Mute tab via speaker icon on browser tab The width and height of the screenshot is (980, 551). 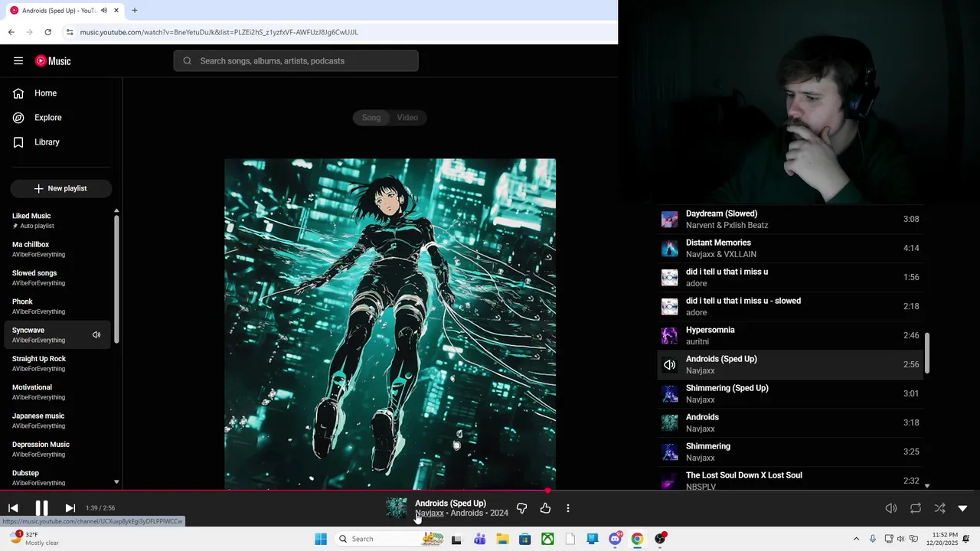tap(104, 11)
